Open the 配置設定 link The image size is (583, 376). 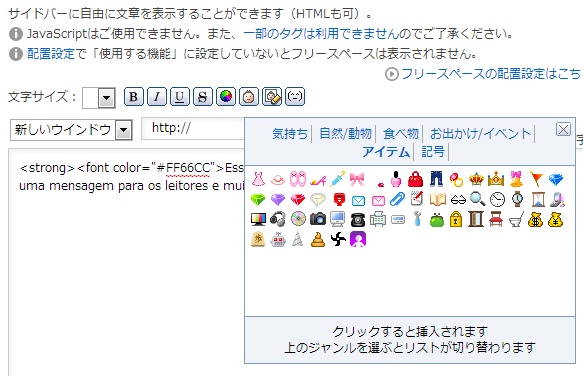click(x=51, y=54)
